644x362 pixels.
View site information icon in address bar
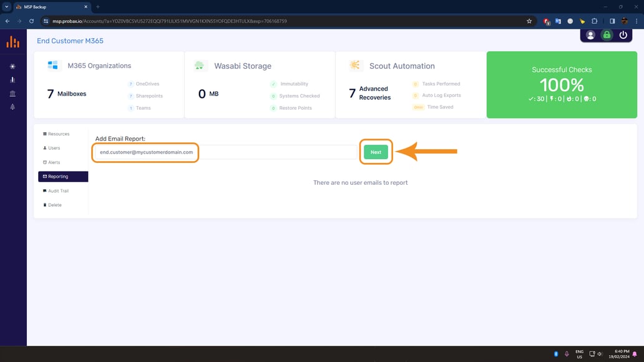click(x=46, y=21)
